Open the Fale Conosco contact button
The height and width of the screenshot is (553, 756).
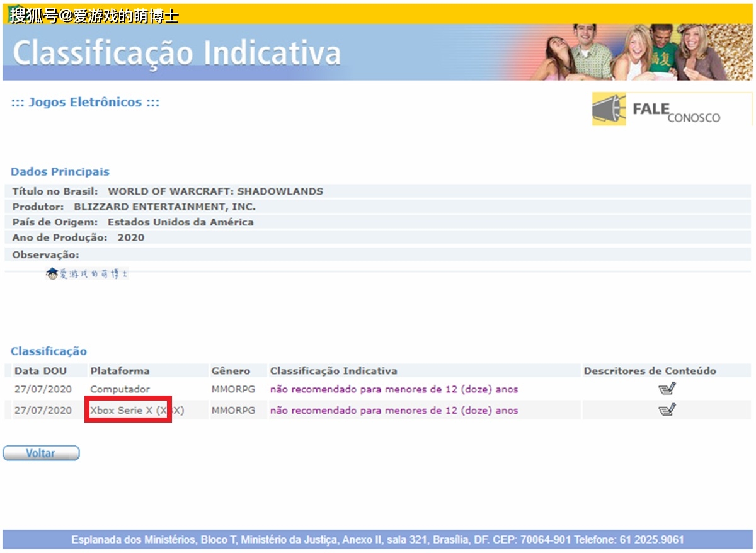point(672,110)
